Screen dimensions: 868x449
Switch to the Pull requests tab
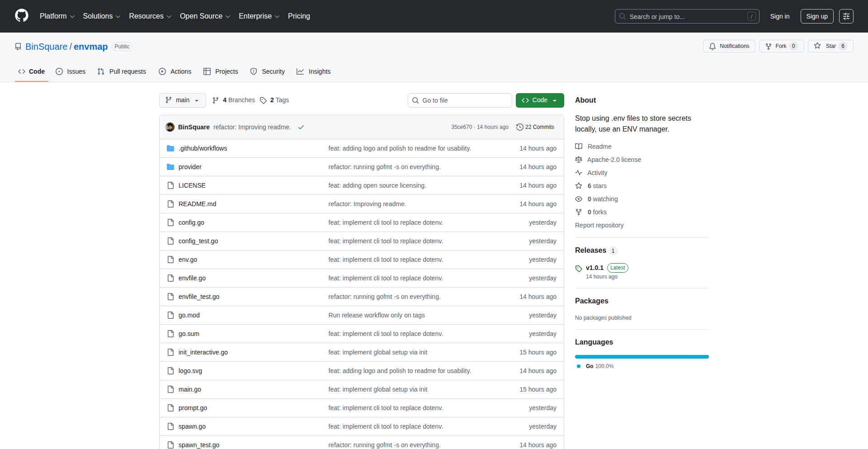click(122, 71)
